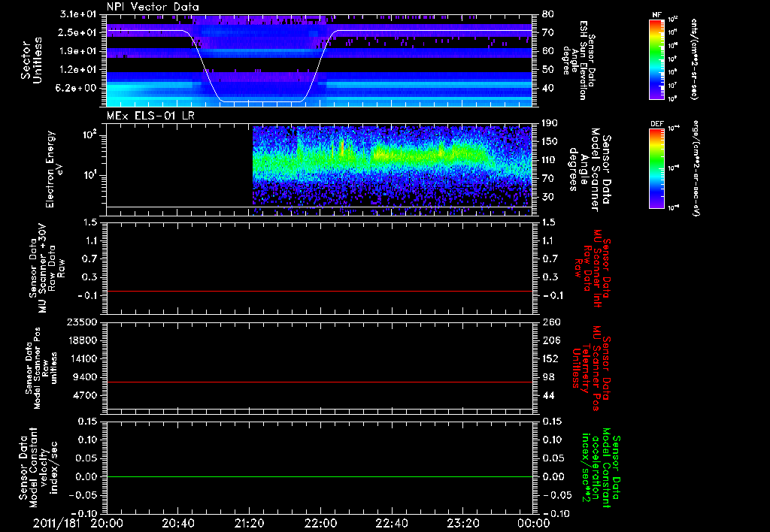770x532 pixels.
Task: Select the NF rainbow color bar
Action: pos(656,59)
